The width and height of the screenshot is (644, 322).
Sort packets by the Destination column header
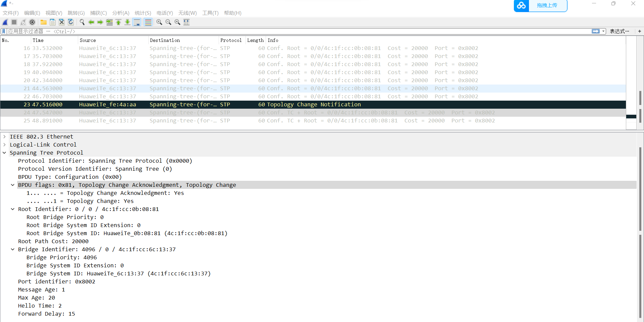[x=183, y=40]
